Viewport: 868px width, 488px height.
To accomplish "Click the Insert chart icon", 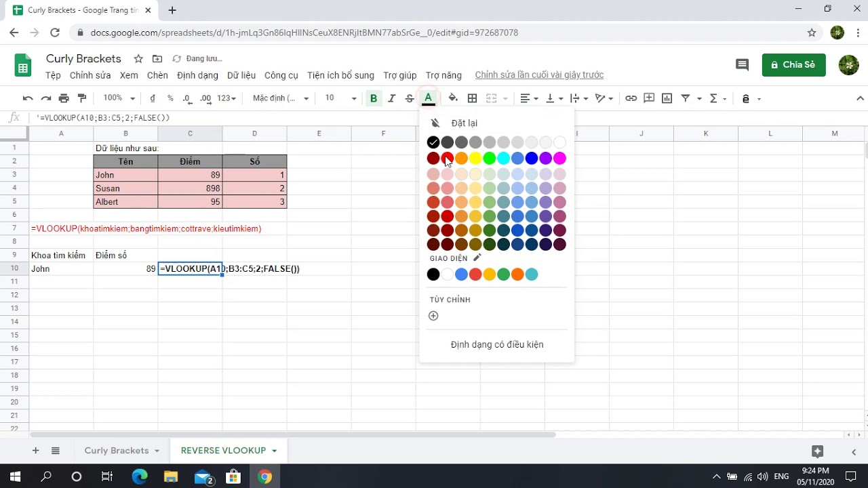I will coord(667,98).
